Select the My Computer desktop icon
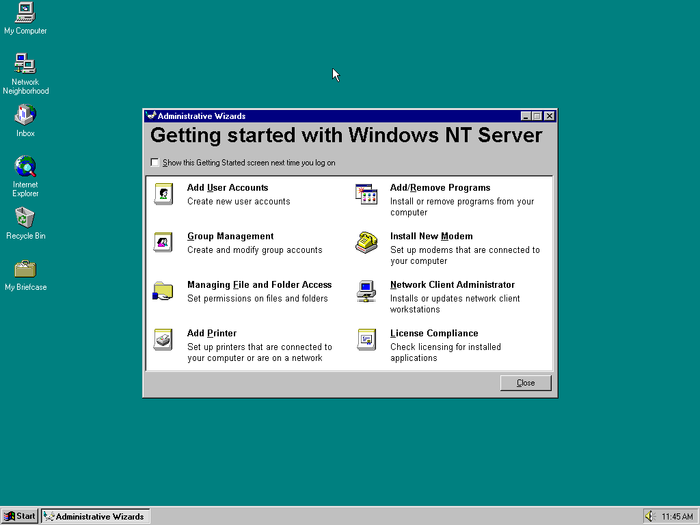The image size is (700, 525). (x=25, y=13)
